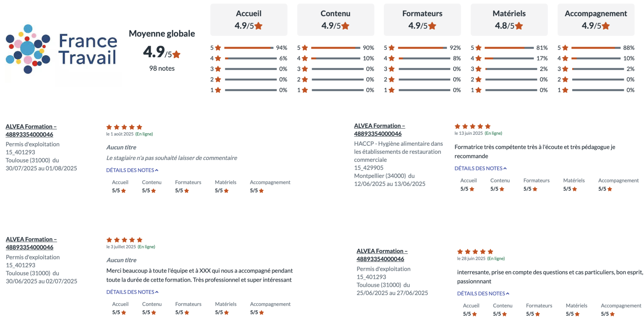Click the star in the Matériels score card
Image resolution: width=644 pixels, height=321 pixels.
click(x=519, y=26)
